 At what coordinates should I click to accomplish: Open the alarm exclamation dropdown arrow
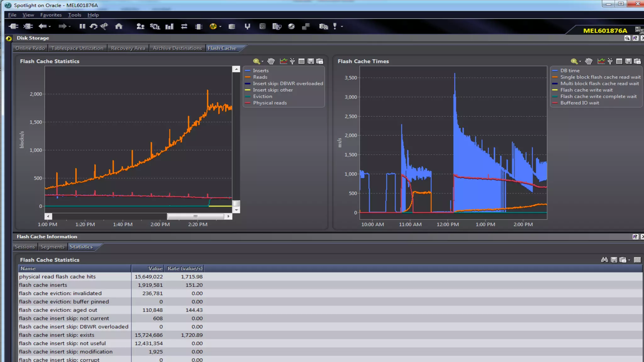click(x=342, y=27)
